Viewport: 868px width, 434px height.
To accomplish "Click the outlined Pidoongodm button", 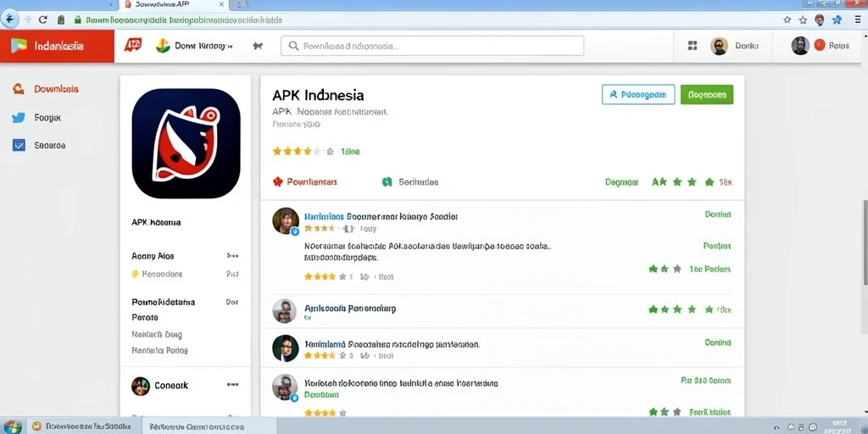I will click(x=638, y=95).
